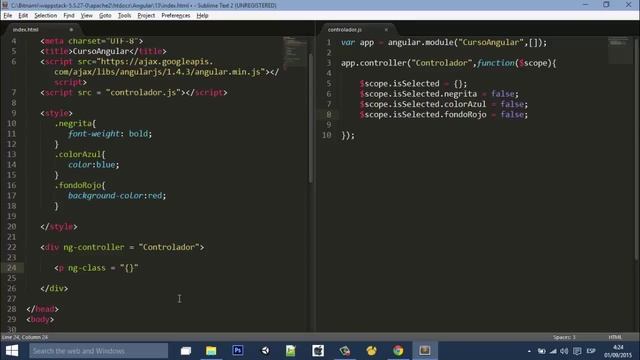The image size is (640, 360).
Task: Click line 24 with ng-class in index.html
Action: [97, 268]
